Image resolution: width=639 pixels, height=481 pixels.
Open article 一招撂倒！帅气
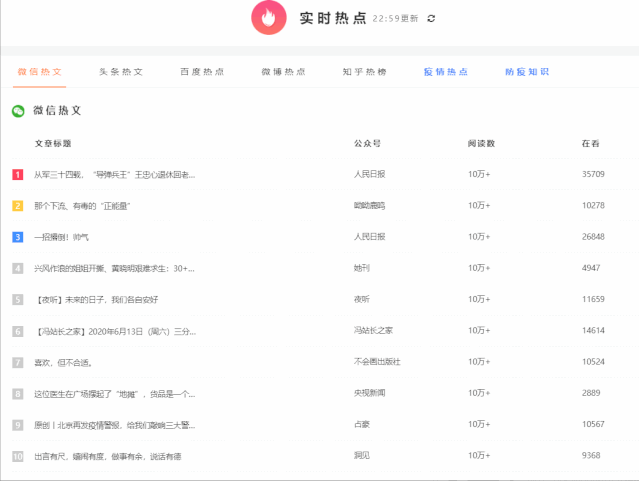(61, 237)
